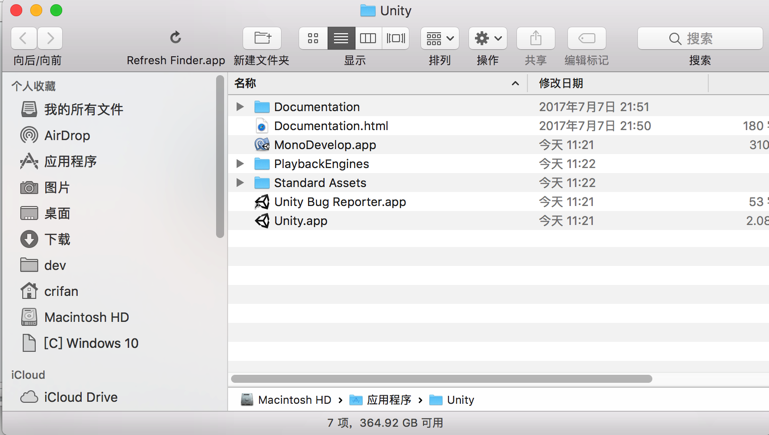
Task: Switch to icon grid view
Action: pyautogui.click(x=313, y=38)
